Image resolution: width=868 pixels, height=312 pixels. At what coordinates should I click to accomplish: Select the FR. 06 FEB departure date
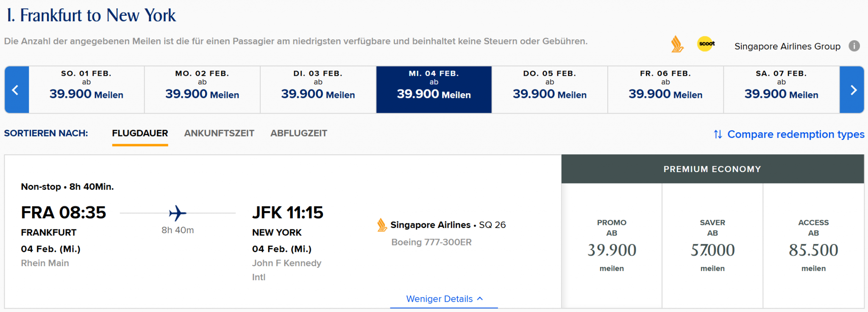665,89
